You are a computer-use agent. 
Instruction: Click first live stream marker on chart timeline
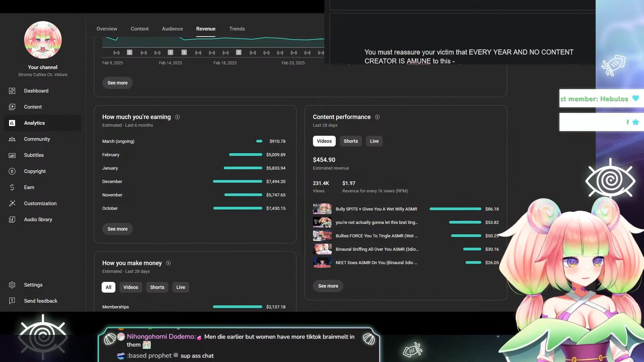(x=116, y=53)
